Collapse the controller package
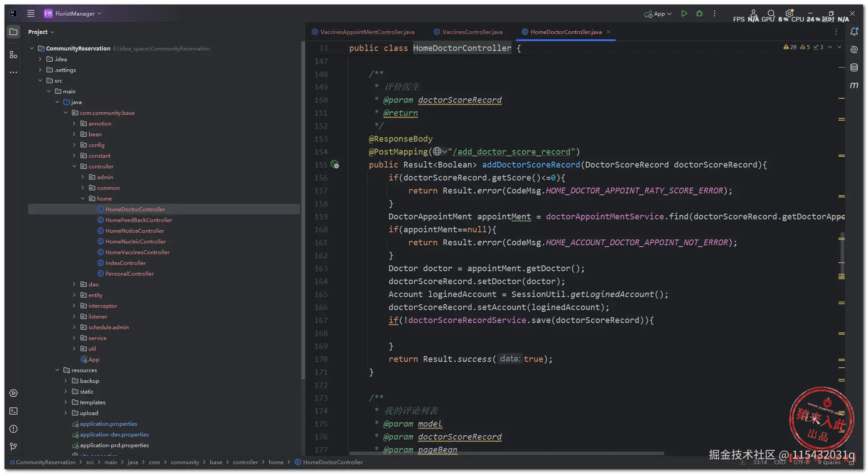The height and width of the screenshot is (474, 868). pos(74,166)
